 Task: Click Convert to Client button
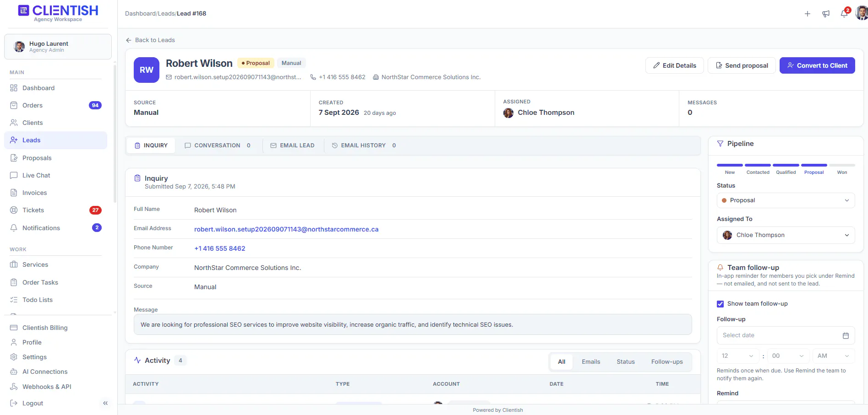tap(817, 65)
